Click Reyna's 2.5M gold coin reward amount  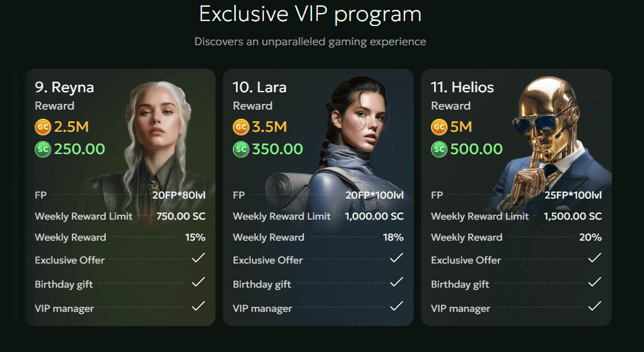click(x=71, y=127)
